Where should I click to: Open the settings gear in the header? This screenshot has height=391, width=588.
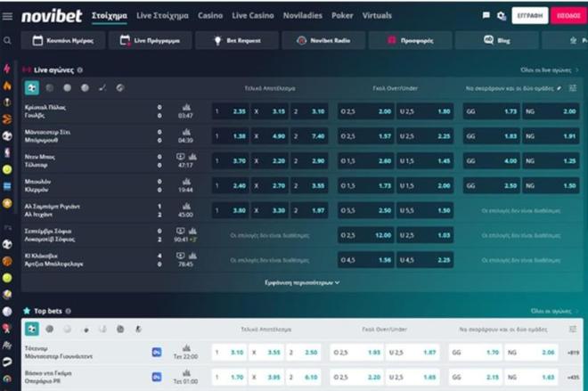click(502, 16)
